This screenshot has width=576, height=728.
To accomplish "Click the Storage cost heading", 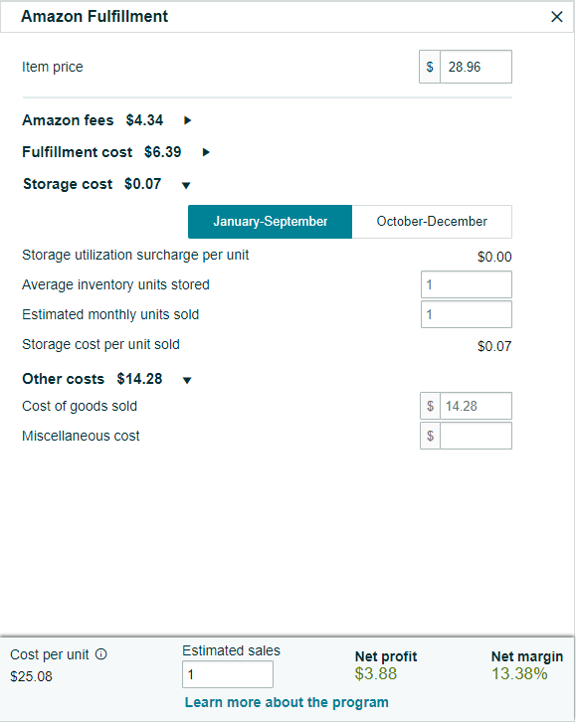I will 68,184.
